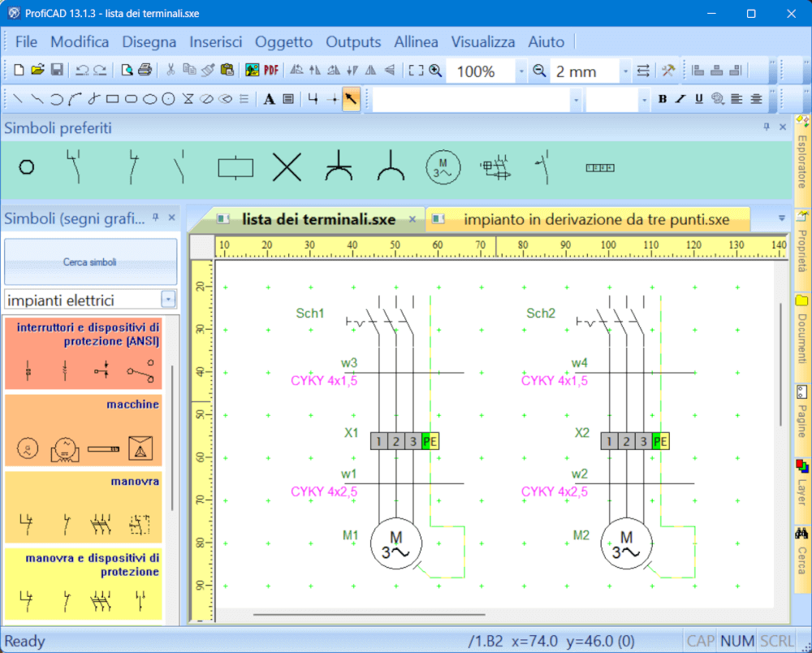
Task: Pick the X cross symbol in favorites
Action: click(x=287, y=168)
